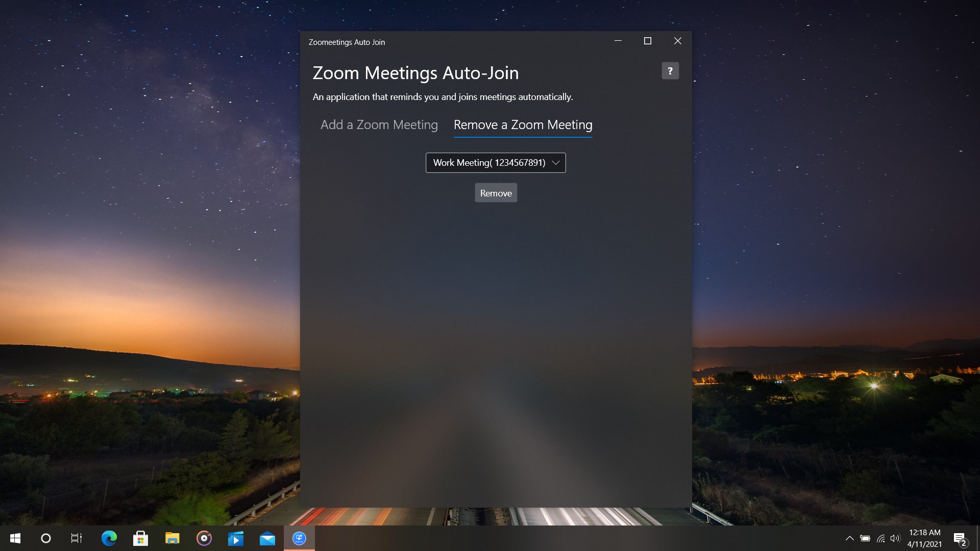Open the Movies & TV app

click(235, 538)
